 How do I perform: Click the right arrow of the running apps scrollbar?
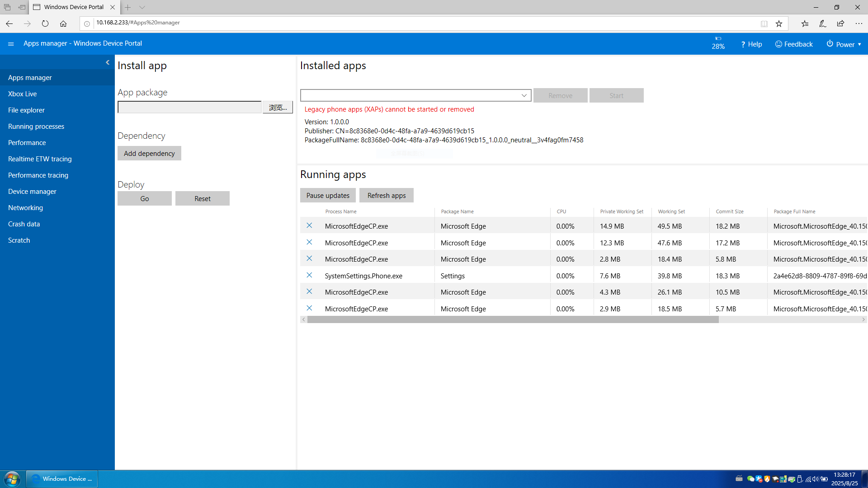(x=863, y=319)
